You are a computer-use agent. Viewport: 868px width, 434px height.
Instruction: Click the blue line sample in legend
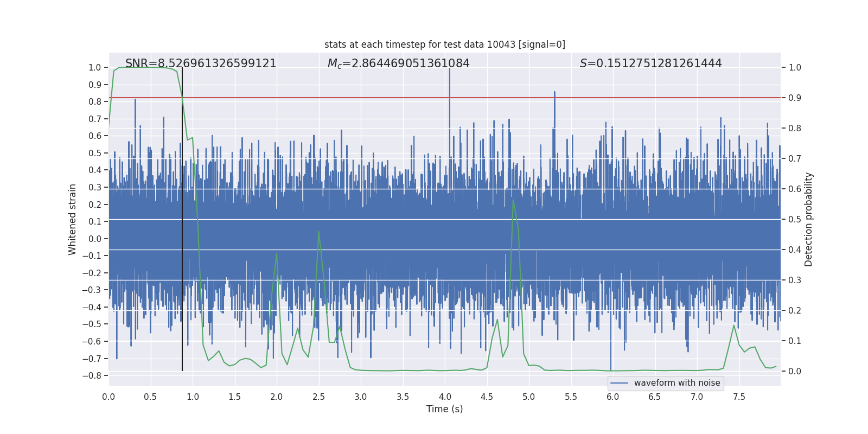point(619,383)
